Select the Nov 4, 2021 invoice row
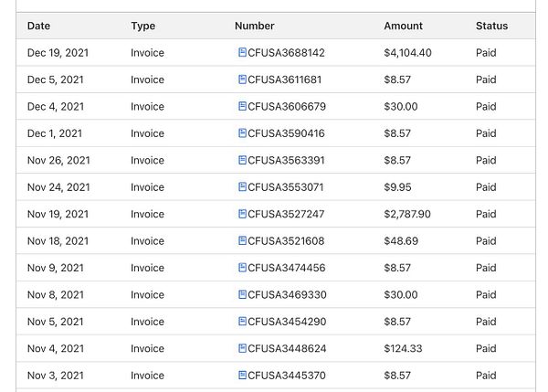 pos(276,349)
